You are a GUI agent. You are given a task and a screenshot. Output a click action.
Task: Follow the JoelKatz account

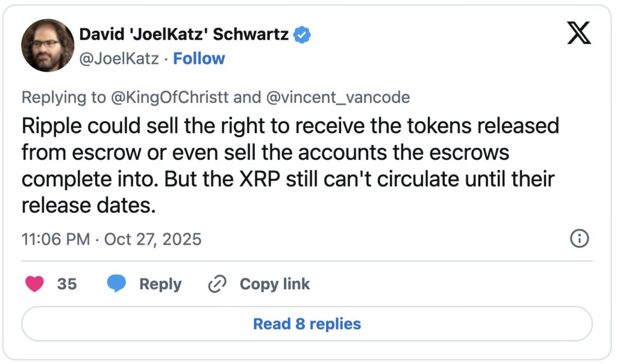click(x=199, y=58)
